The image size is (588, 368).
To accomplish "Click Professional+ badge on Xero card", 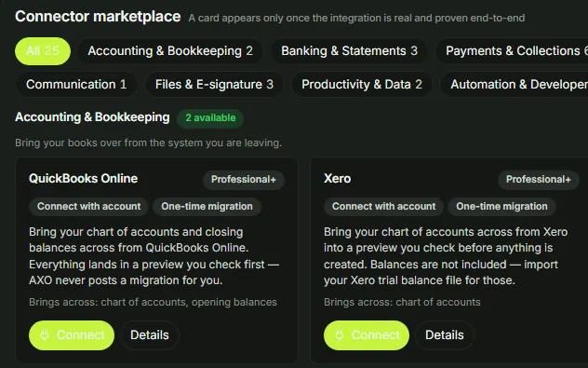I will tap(539, 180).
